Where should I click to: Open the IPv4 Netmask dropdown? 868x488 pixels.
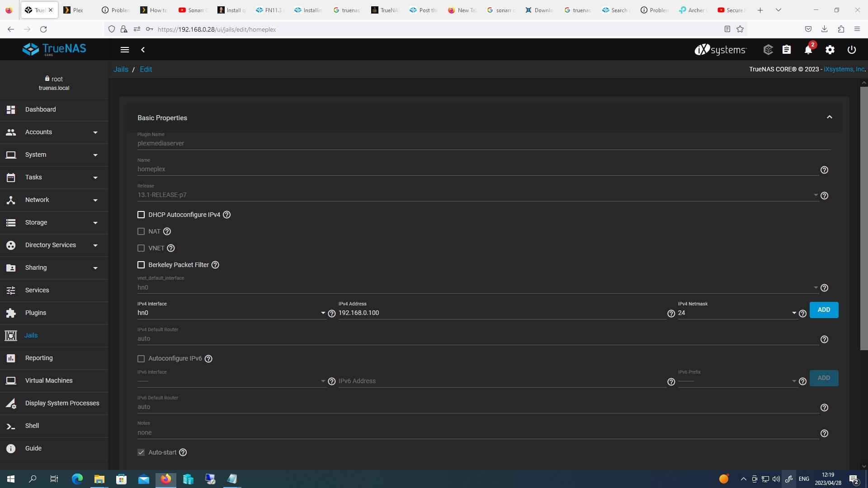coord(737,313)
